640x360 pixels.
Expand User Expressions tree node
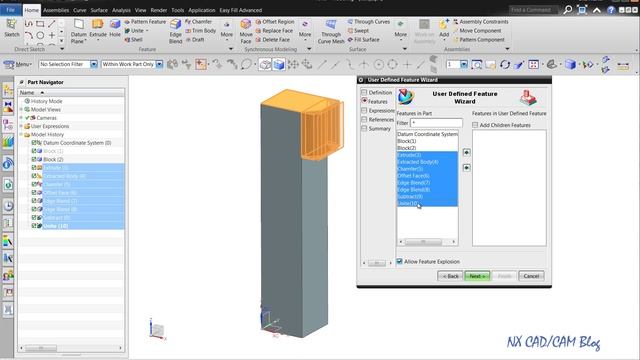(21, 126)
